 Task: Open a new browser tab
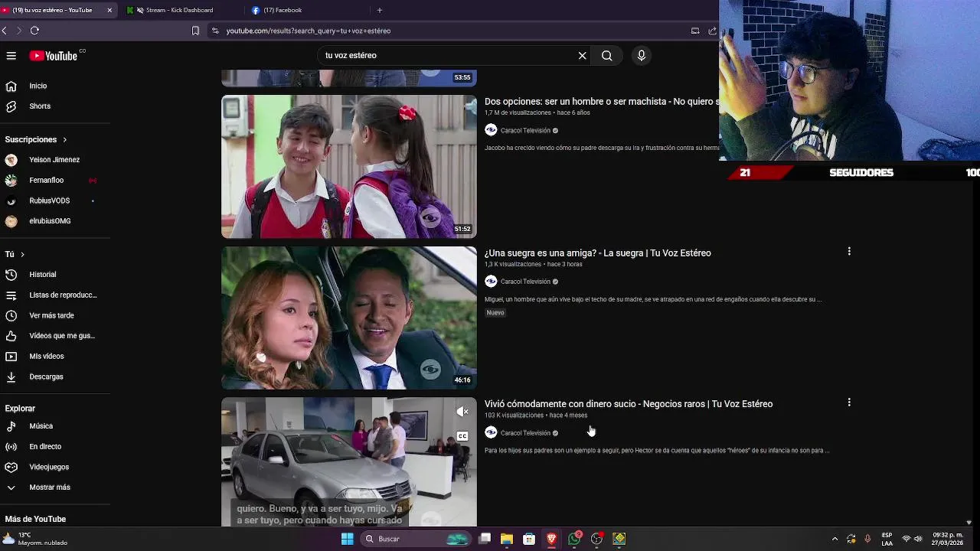coord(379,10)
